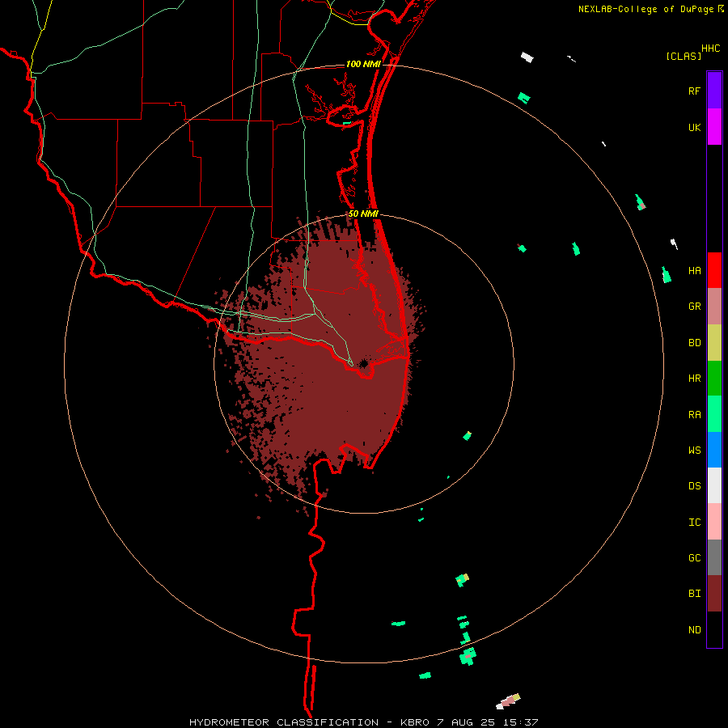The image size is (728, 728).
Task: Click the IC pink legend swatch
Action: [x=714, y=522]
